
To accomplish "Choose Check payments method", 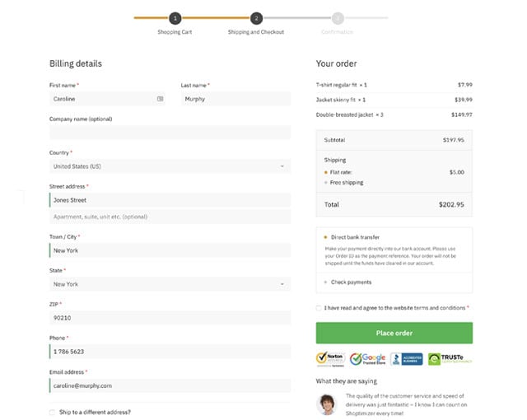I will [x=325, y=282].
